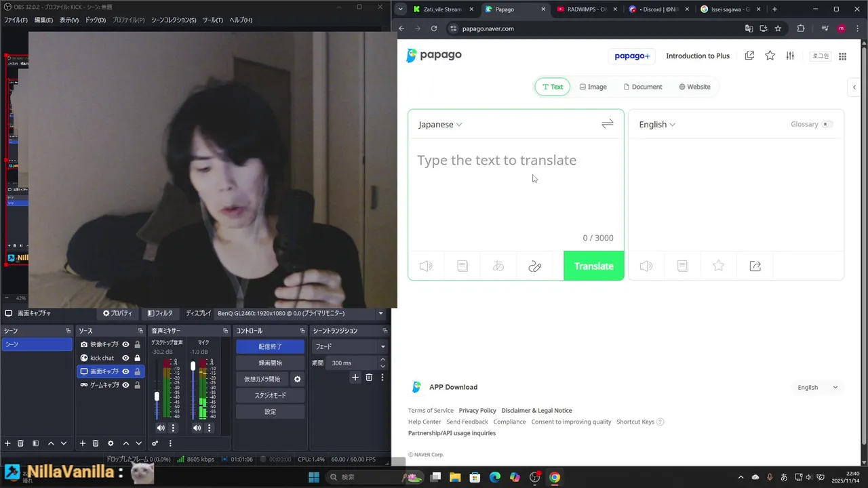Open OBS 表示 menu
Viewport: 868px width, 488px height.
coord(69,20)
